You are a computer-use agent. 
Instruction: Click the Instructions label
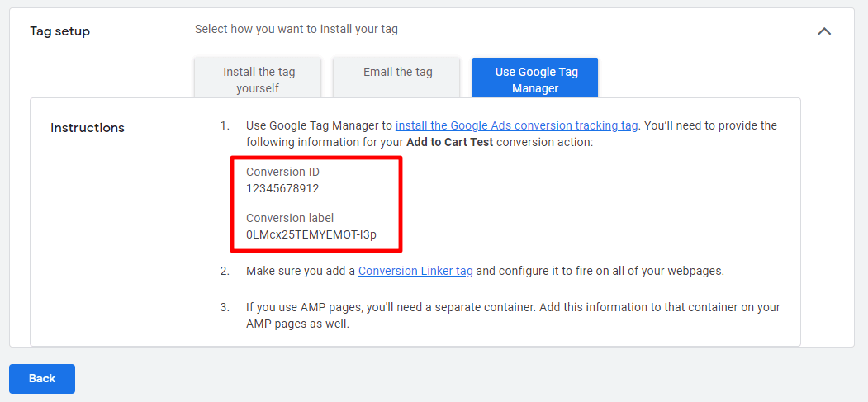click(88, 128)
